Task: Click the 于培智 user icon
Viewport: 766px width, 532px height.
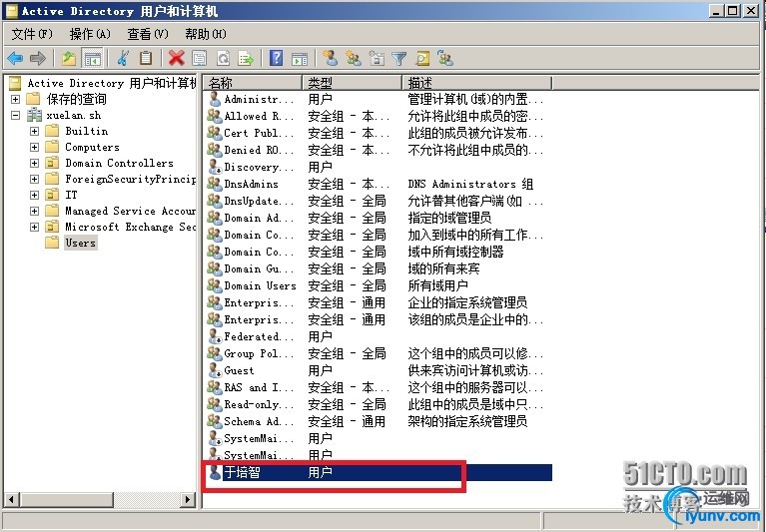Action: (215, 472)
